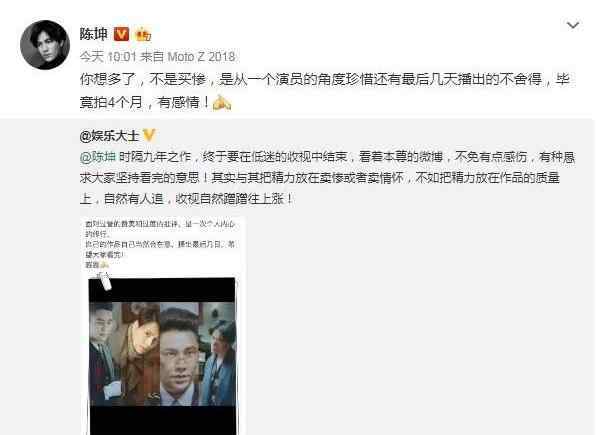Viewport: 598px width, 435px height.
Task: Open the @娱乐大士 account link
Action: point(109,136)
